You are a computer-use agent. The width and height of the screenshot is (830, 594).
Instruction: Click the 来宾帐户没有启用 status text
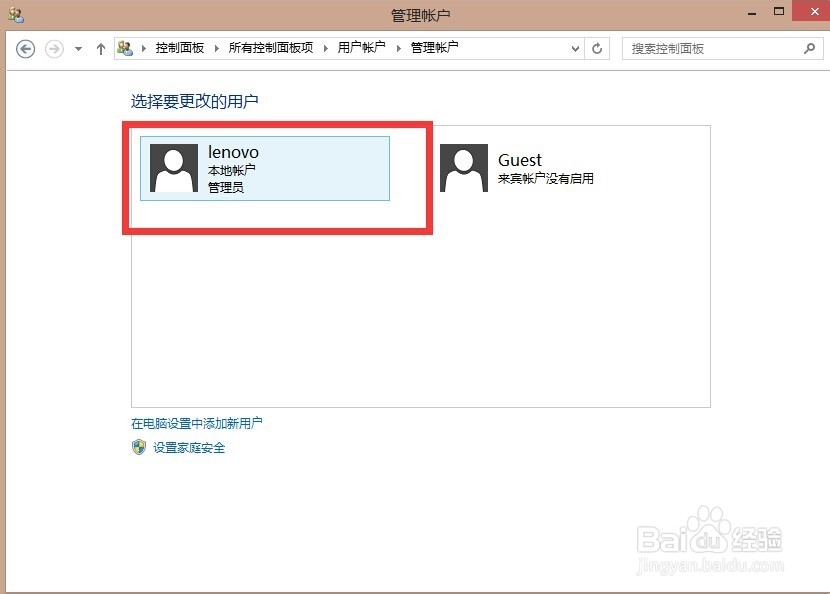click(x=546, y=178)
